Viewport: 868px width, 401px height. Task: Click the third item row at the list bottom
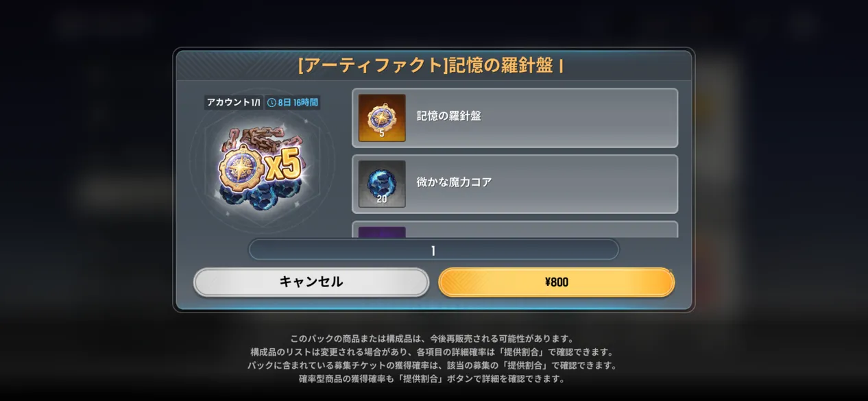pyautogui.click(x=515, y=230)
